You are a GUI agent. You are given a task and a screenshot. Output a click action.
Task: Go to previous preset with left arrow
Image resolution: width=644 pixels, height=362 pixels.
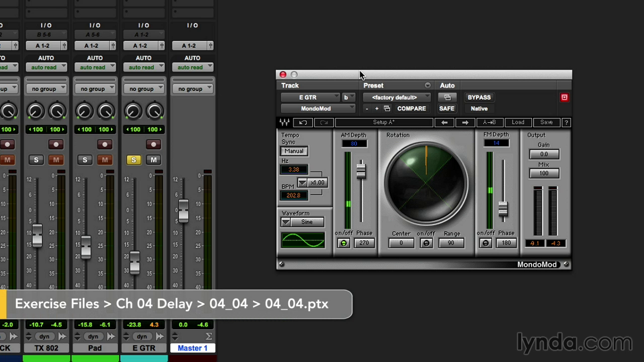(444, 122)
